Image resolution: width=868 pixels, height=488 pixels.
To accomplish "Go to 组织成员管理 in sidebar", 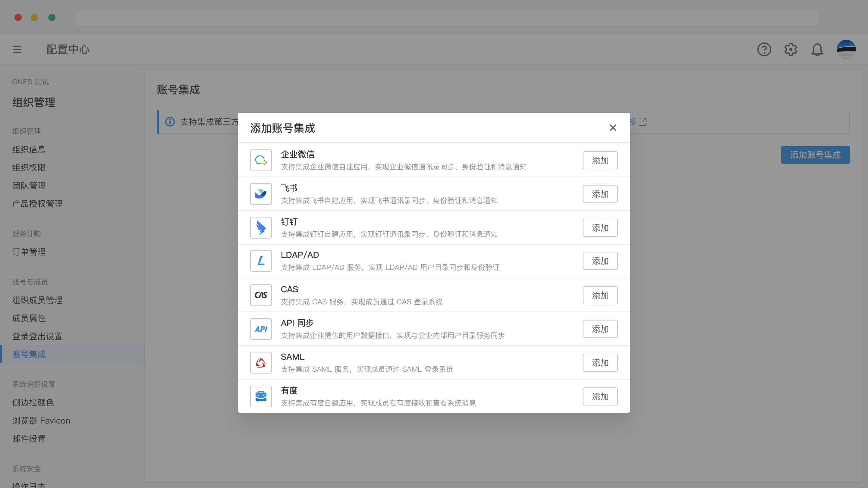I will 37,300.
